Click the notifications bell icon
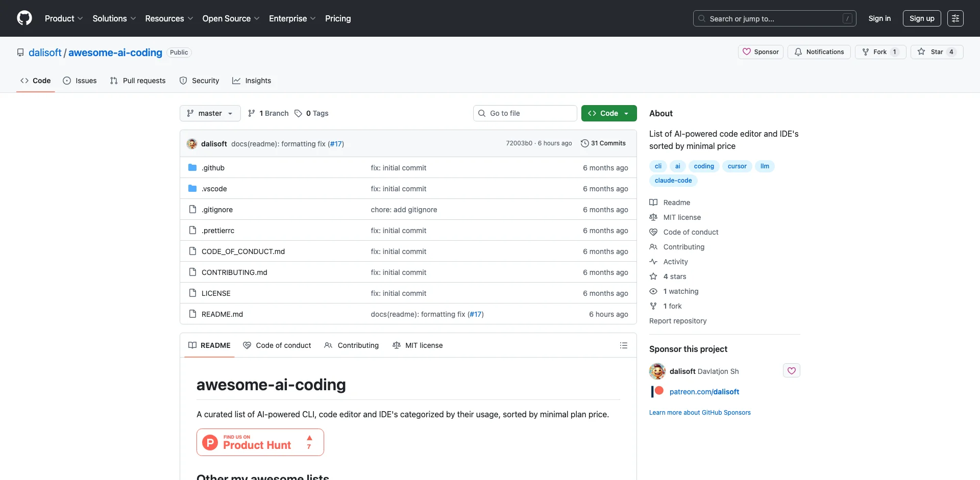Viewport: 980px width, 480px height. coord(797,52)
